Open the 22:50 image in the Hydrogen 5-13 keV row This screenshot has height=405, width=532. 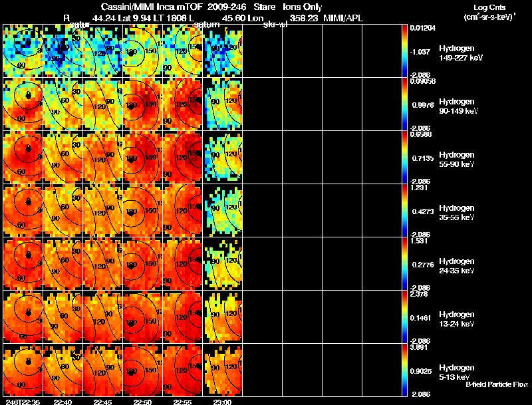click(x=142, y=370)
